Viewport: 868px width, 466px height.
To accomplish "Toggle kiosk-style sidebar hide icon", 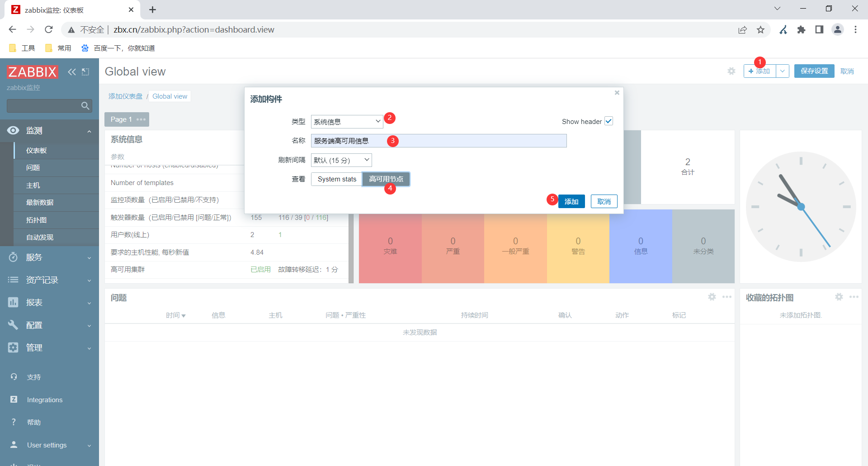I will click(85, 72).
